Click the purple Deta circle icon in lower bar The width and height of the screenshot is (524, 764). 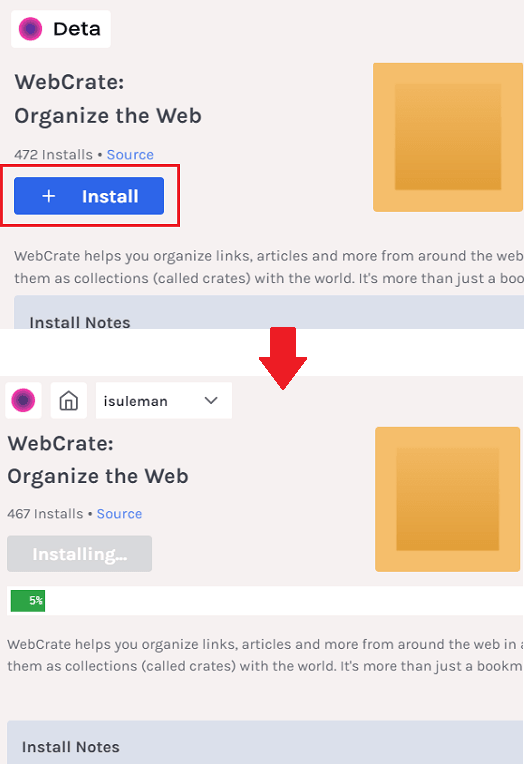tap(23, 401)
